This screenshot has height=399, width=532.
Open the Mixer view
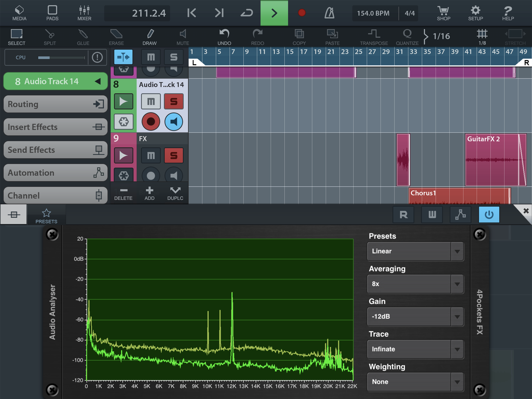(84, 13)
